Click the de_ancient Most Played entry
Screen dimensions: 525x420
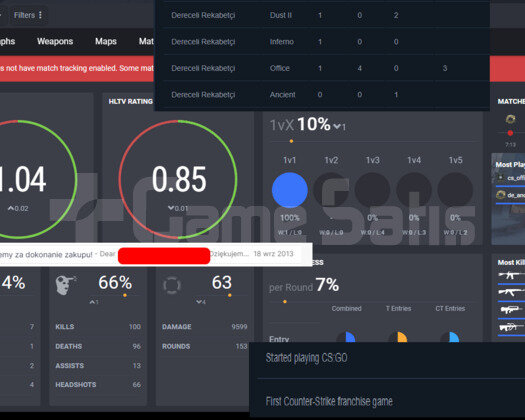510,195
